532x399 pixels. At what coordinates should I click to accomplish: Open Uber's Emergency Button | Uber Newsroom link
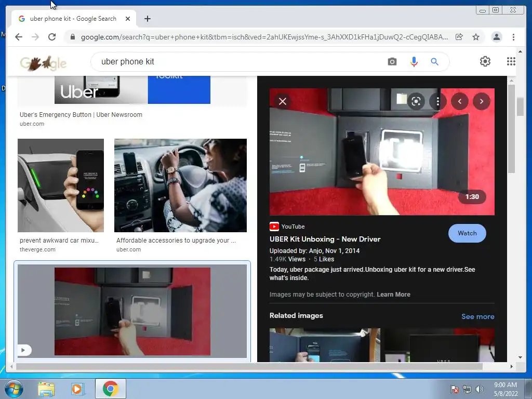point(81,115)
